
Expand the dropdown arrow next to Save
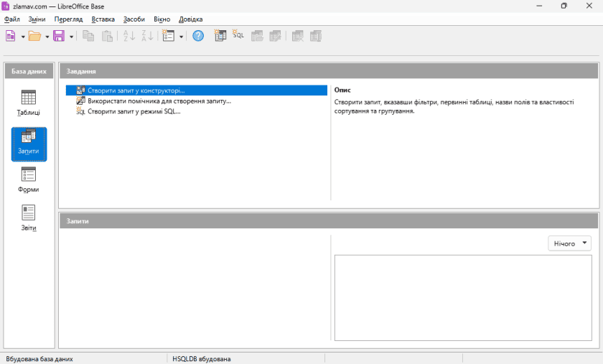coord(71,36)
